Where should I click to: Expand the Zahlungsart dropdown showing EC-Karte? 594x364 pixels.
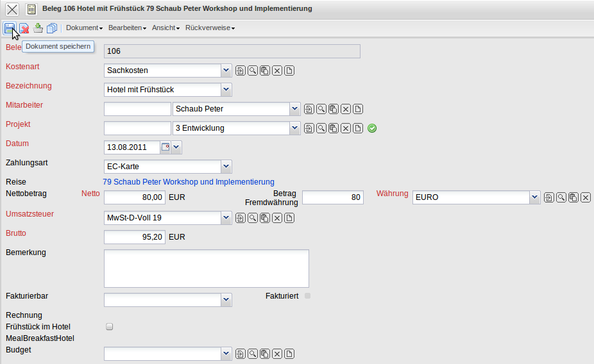coord(226,167)
